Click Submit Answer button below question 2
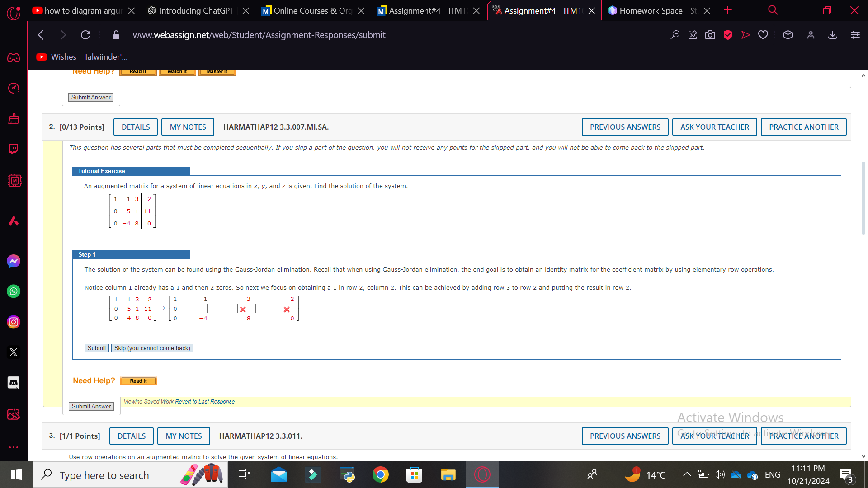868x488 pixels. [x=91, y=406]
